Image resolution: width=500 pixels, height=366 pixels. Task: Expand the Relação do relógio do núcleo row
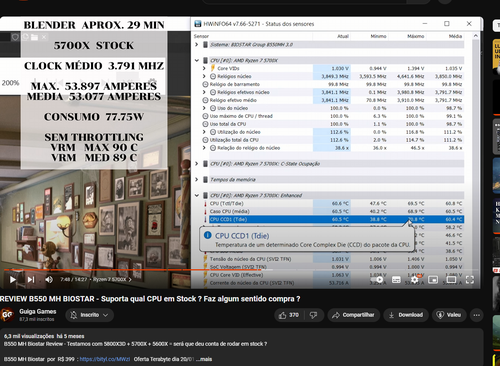pos(204,148)
